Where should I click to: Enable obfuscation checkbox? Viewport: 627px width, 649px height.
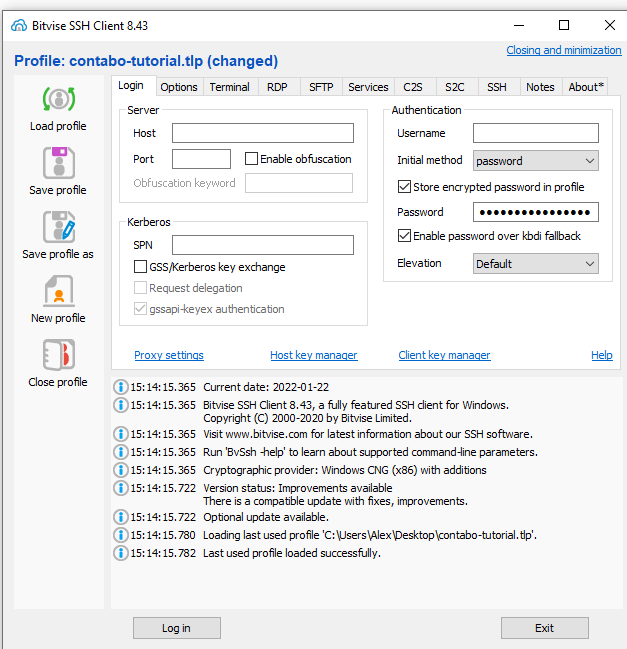(251, 159)
